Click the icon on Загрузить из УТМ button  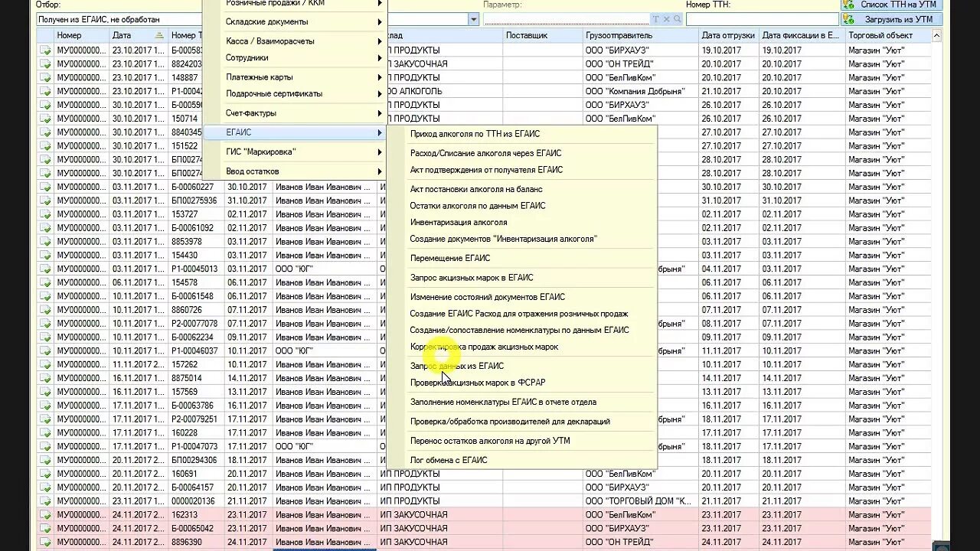point(849,19)
